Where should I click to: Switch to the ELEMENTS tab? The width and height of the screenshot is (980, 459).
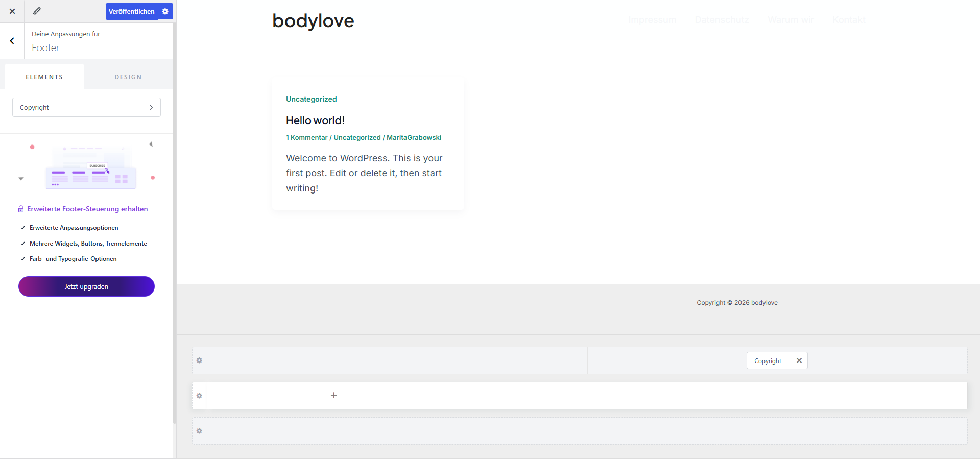point(44,77)
